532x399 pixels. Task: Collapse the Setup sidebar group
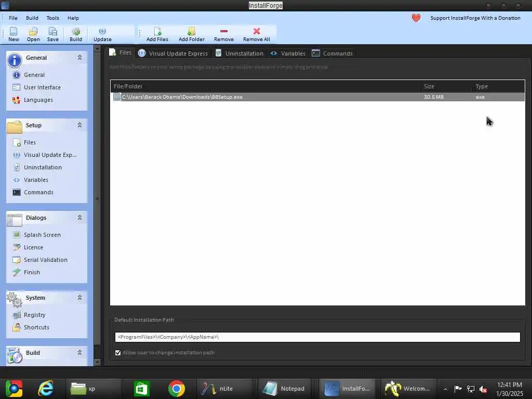coord(79,125)
